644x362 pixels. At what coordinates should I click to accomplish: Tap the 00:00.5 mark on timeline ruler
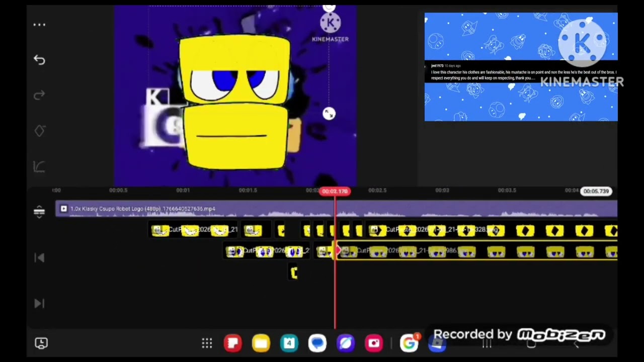pyautogui.click(x=118, y=191)
